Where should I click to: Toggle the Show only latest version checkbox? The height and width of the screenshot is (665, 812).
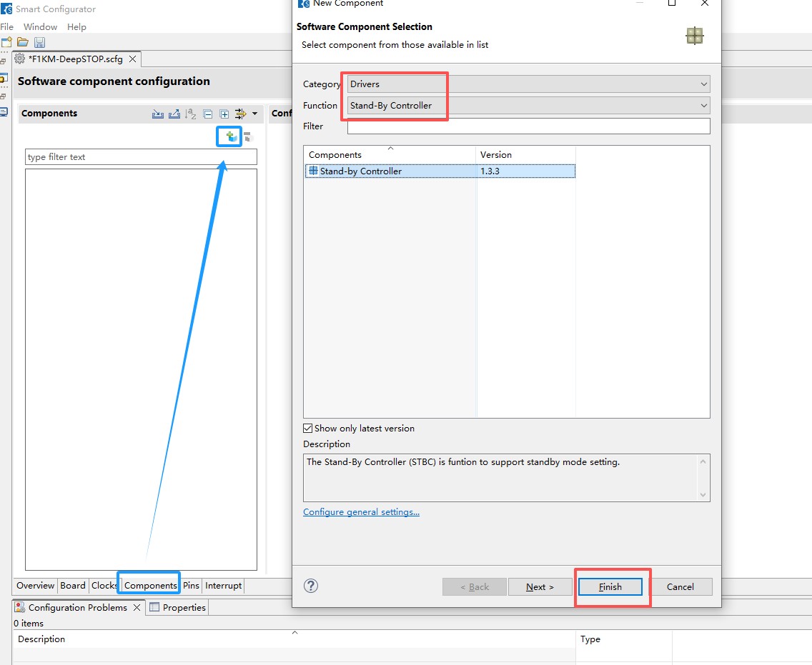coord(308,429)
